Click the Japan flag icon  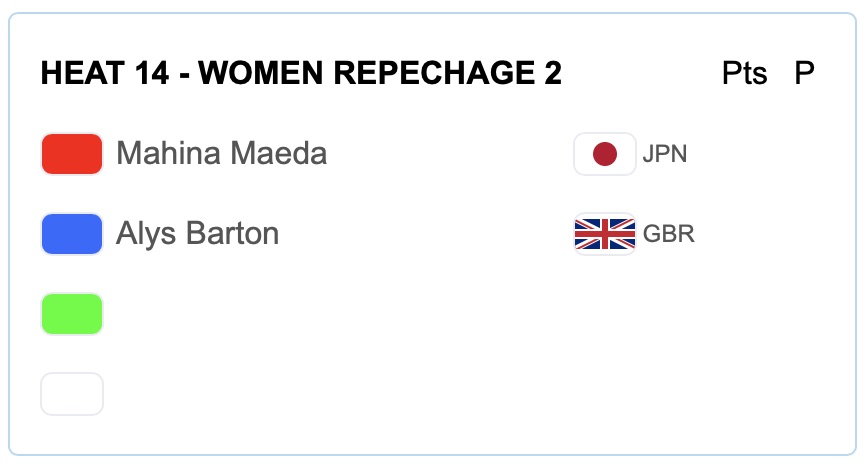point(605,154)
